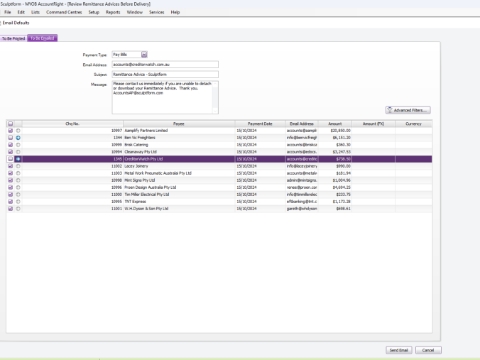Screen dimensions: 480x360
Task: Open the zoom arrow for Mint Signs Pty Ltd
Action: tap(18, 180)
